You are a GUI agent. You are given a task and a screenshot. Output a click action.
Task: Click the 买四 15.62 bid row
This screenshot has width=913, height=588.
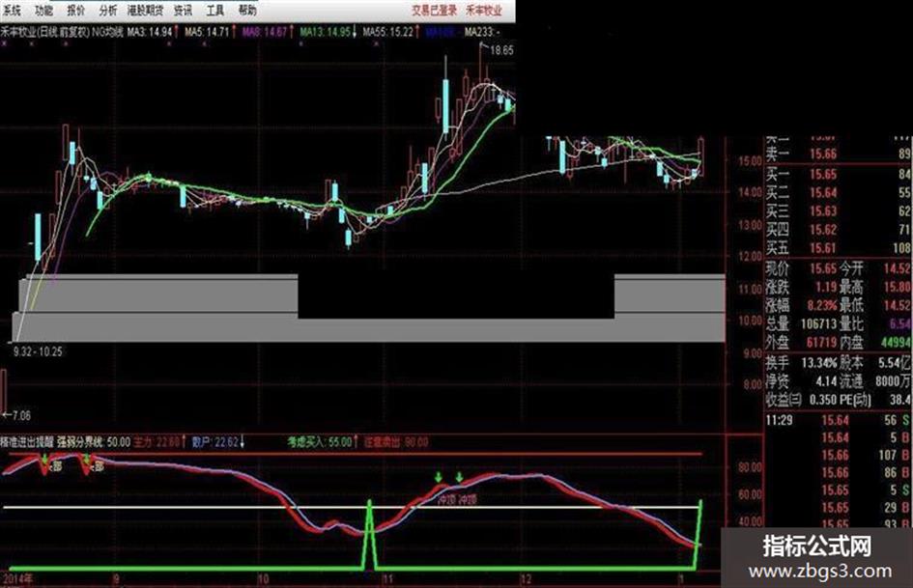(838, 230)
